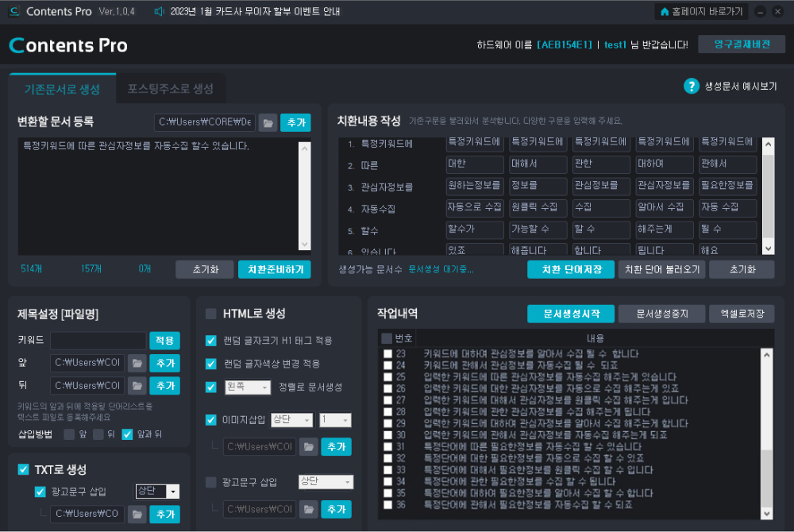Click the 원클릭 수집 replacement field
794x532 pixels.
[538, 207]
